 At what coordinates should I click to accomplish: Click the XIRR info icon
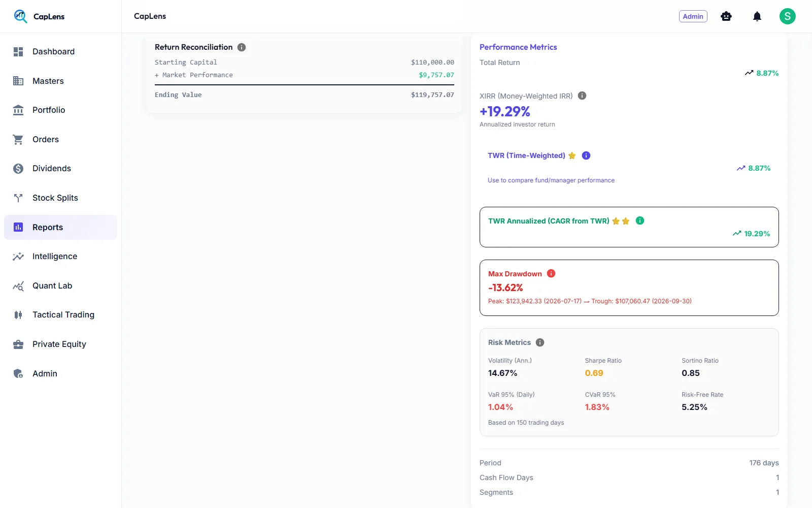[x=582, y=96]
